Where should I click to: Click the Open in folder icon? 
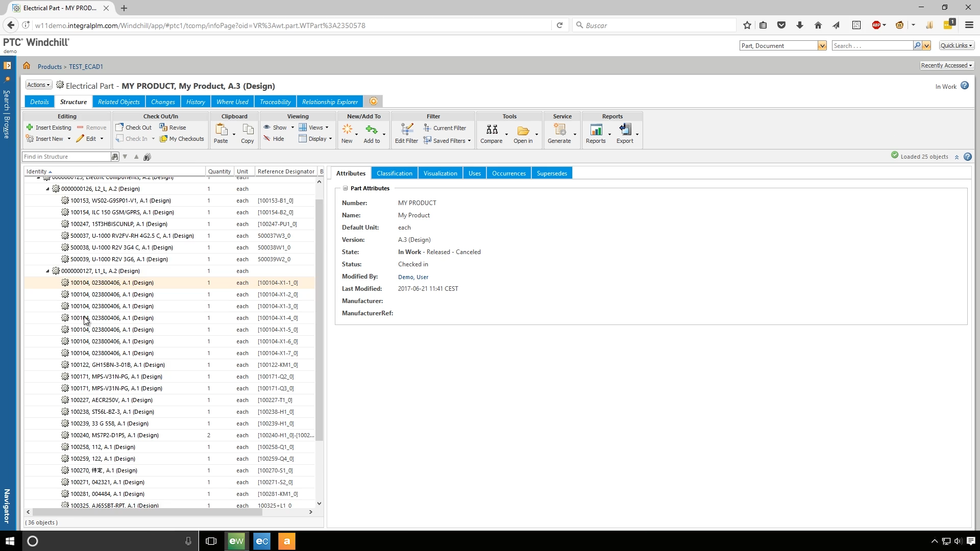[x=523, y=131]
